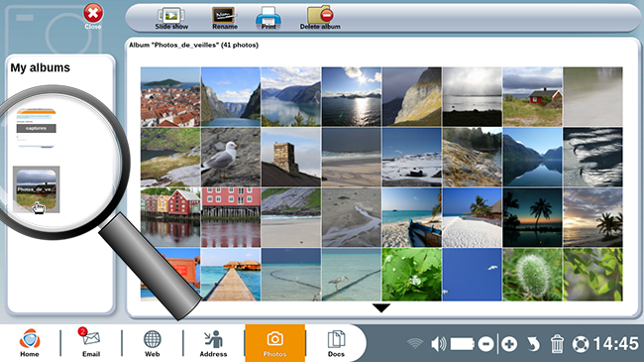Open the Docs tab
The width and height of the screenshot is (644, 362).
click(x=336, y=343)
